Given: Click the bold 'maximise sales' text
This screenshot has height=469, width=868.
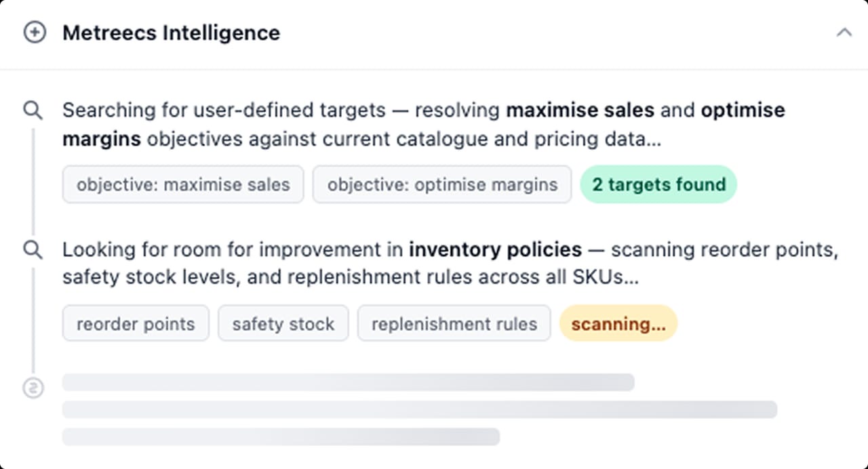Looking at the screenshot, I should point(580,110).
